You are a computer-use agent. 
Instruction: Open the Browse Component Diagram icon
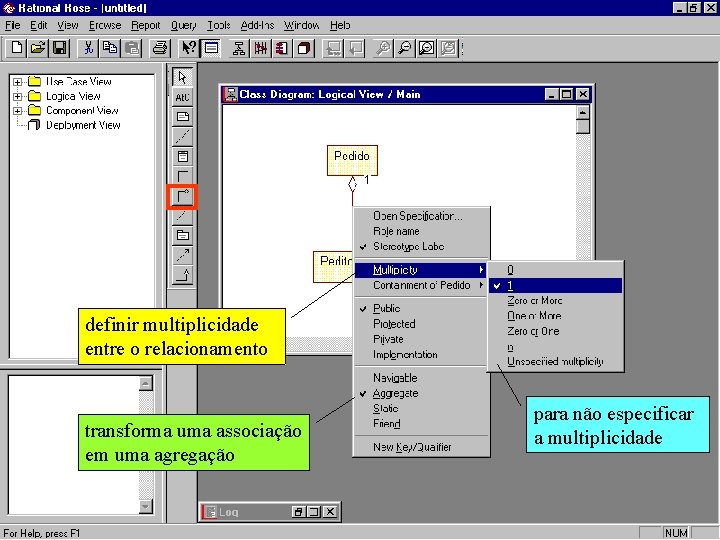tap(282, 48)
